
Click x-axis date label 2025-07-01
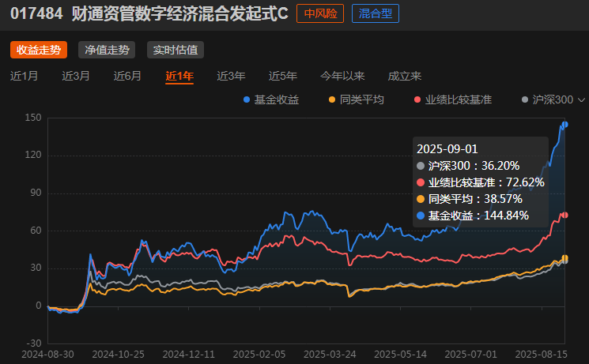click(471, 355)
